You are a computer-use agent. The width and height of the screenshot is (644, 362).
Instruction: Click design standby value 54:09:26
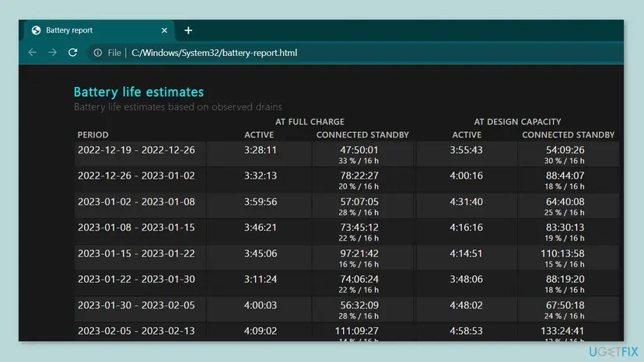point(565,150)
